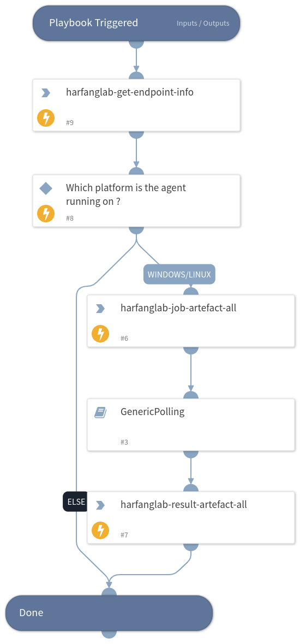Click connector dot under Playbook Triggered node
Image resolution: width=300 pixels, height=644 pixels.
click(136, 44)
